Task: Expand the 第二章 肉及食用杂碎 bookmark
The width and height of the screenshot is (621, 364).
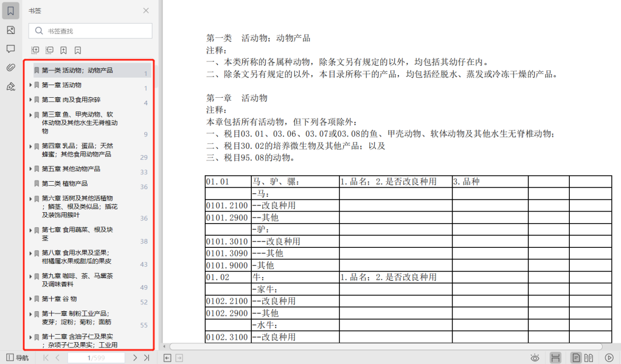Action: coord(30,99)
